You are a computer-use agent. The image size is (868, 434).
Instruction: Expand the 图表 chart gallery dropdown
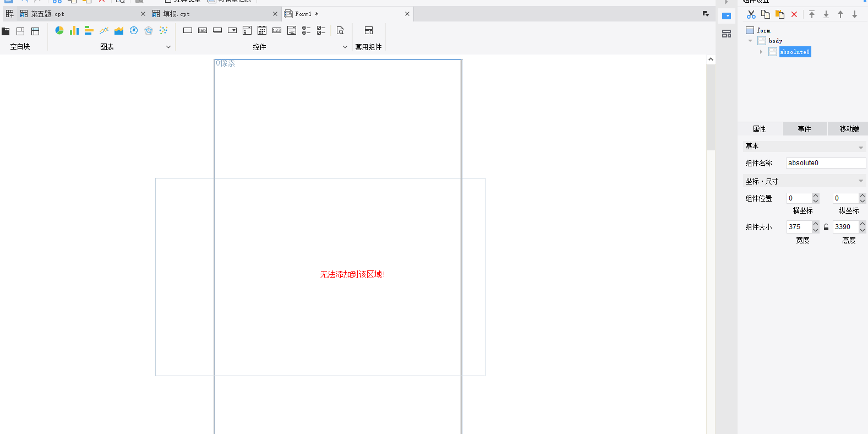pyautogui.click(x=168, y=47)
